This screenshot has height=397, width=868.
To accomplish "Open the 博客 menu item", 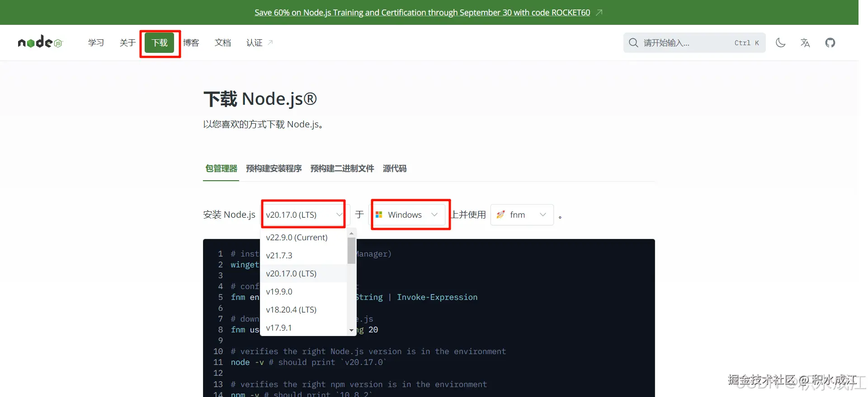I will pos(191,42).
